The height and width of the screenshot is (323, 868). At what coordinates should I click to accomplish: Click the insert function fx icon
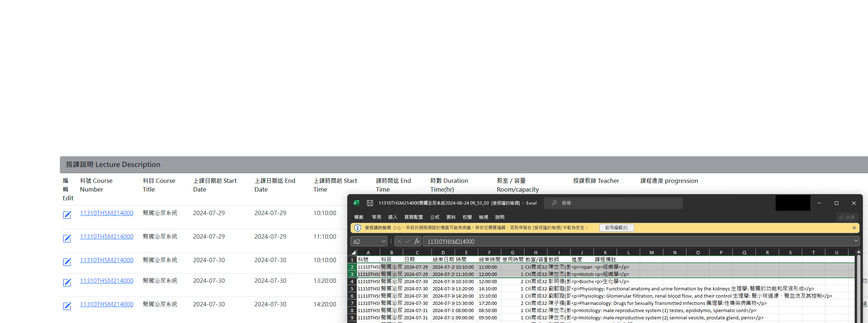pos(417,241)
